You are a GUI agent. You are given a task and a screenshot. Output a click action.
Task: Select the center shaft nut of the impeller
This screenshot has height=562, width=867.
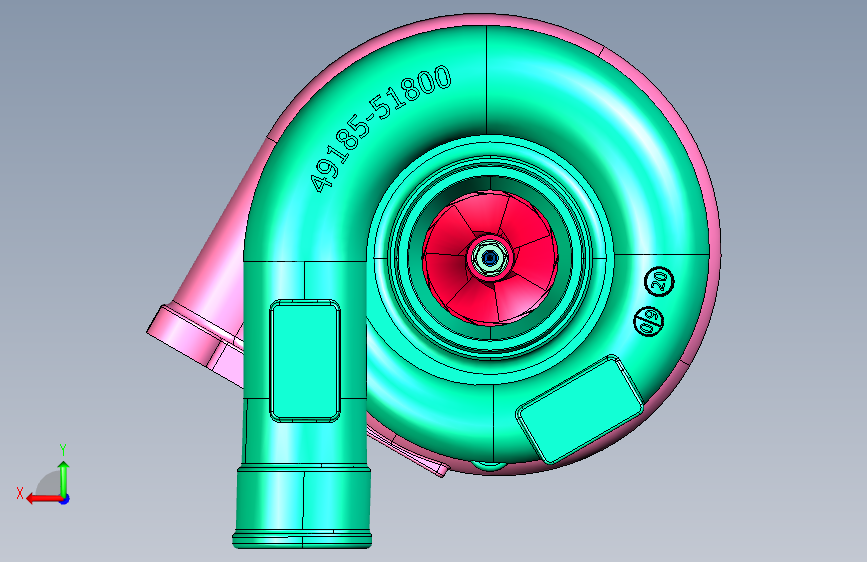pos(489,257)
